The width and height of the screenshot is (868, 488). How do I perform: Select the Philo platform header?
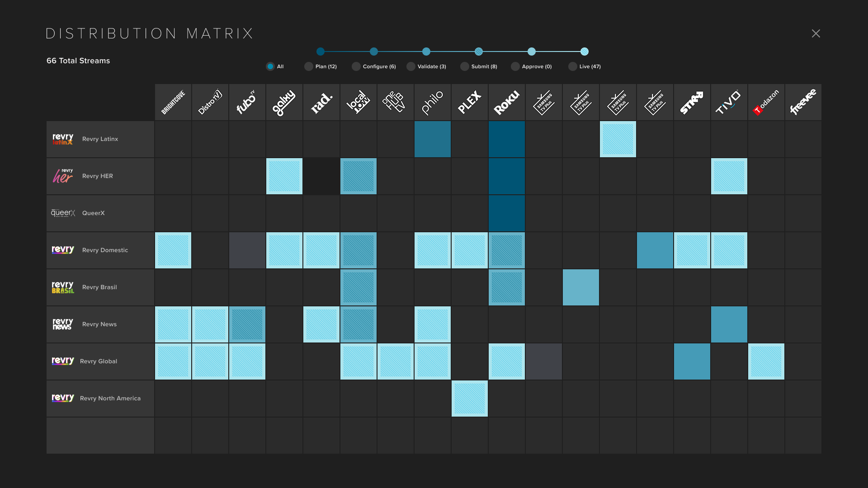[x=433, y=102]
